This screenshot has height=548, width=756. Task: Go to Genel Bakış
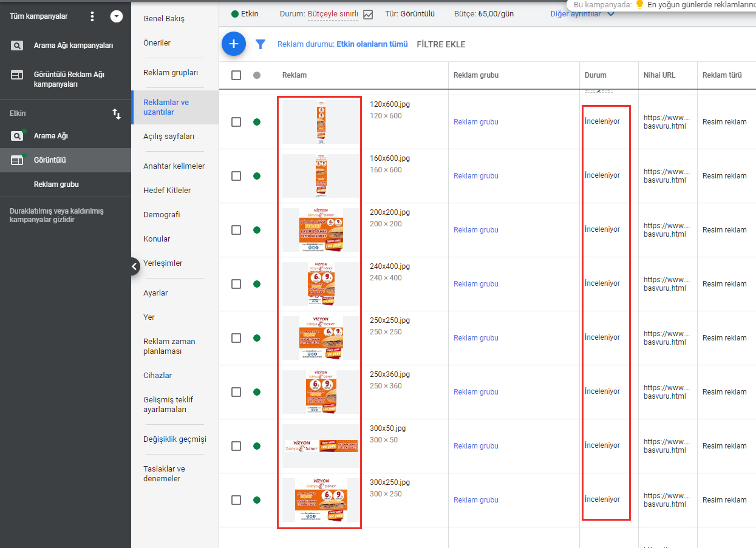coord(164,19)
